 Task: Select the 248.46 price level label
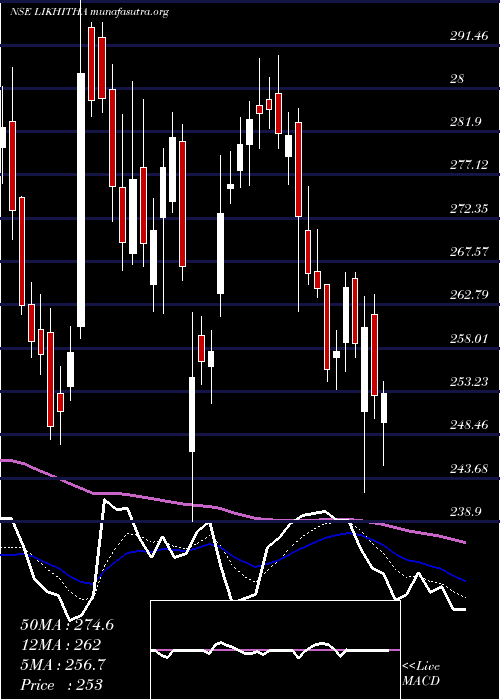[x=469, y=425]
